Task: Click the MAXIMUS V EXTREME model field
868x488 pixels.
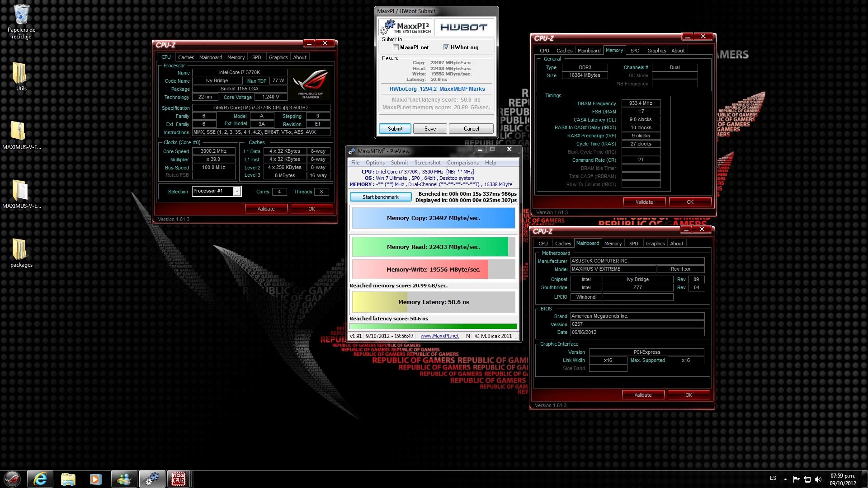Action: click(613, 269)
